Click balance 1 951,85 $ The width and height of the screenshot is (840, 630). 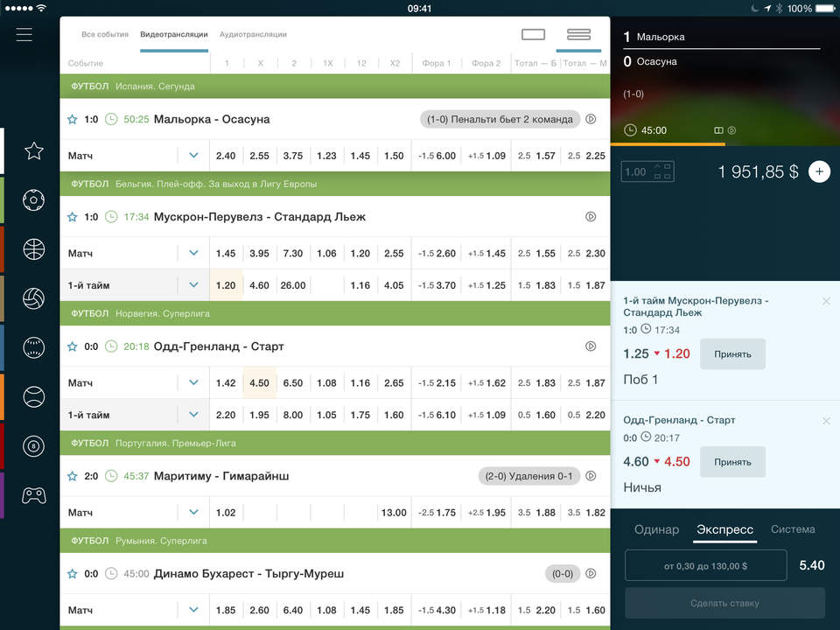[x=758, y=171]
